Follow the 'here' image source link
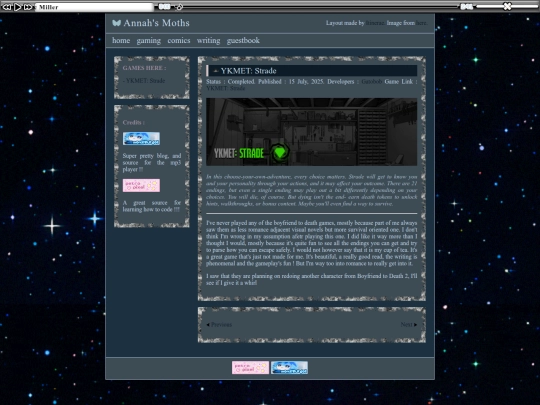540x405 pixels. click(x=421, y=23)
